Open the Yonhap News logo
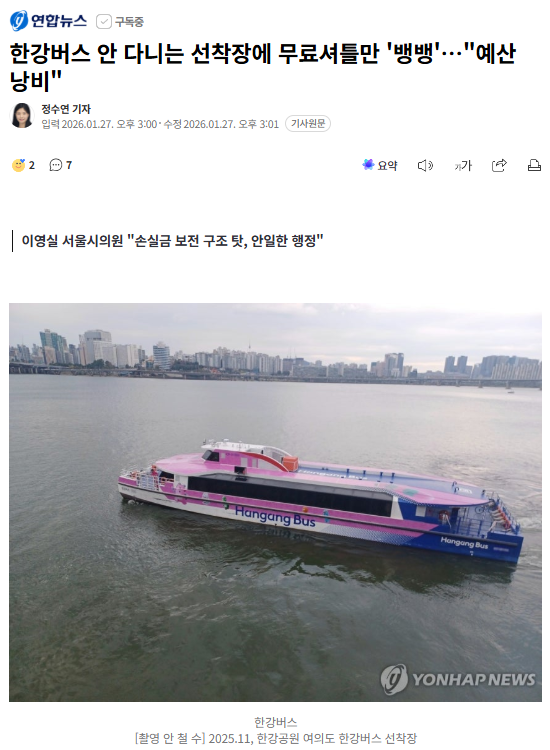The image size is (550, 750). click(48, 21)
